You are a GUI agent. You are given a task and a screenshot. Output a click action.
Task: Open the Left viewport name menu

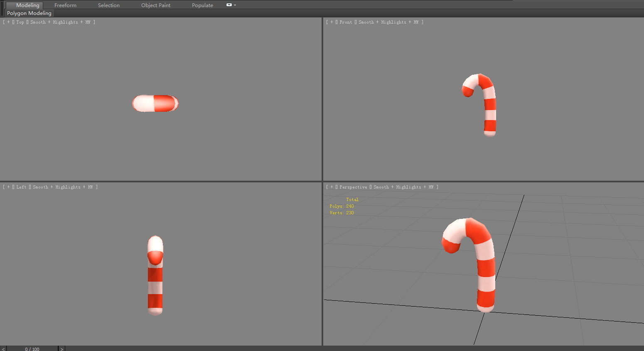click(x=21, y=187)
